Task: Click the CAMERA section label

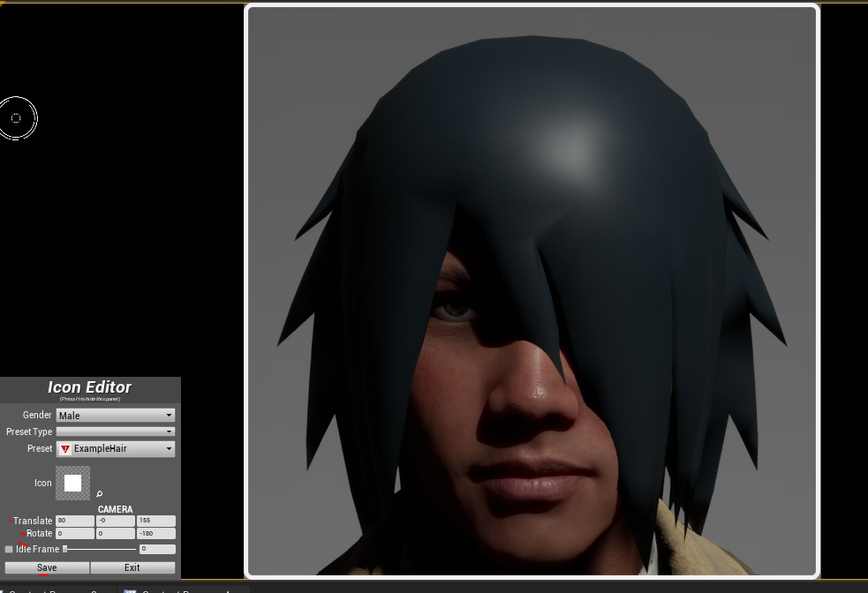Action: pos(115,509)
